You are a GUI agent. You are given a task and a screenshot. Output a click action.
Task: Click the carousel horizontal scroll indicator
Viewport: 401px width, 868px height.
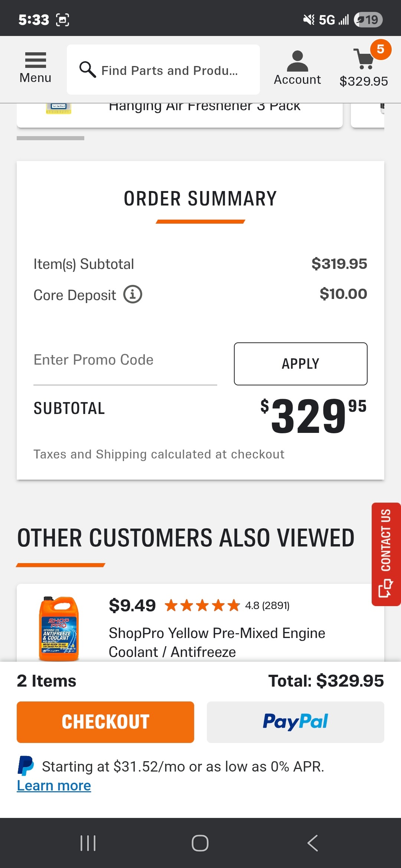(x=50, y=138)
